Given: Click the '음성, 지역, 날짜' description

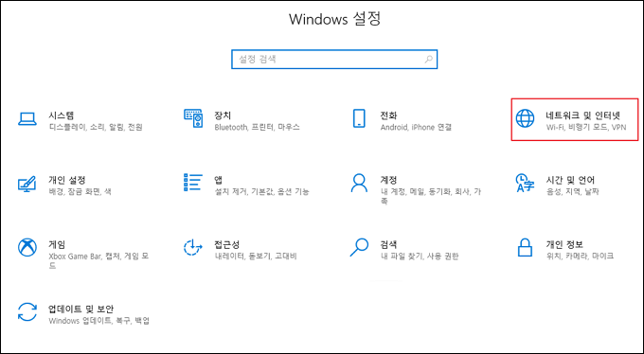Looking at the screenshot, I should pyautogui.click(x=573, y=191).
